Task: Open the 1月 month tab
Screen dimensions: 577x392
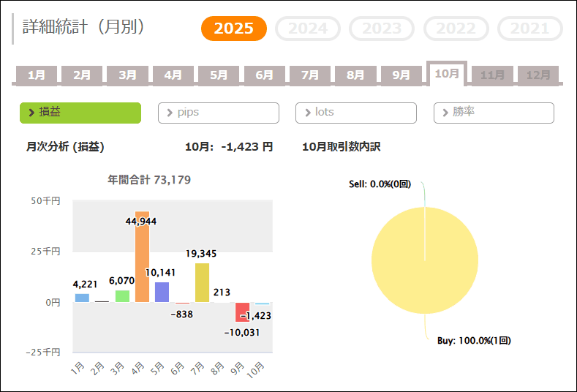Action: (x=37, y=75)
